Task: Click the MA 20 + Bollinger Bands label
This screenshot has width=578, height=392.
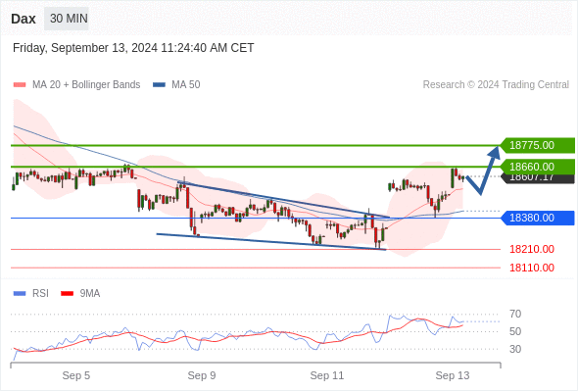Action: coord(86,85)
